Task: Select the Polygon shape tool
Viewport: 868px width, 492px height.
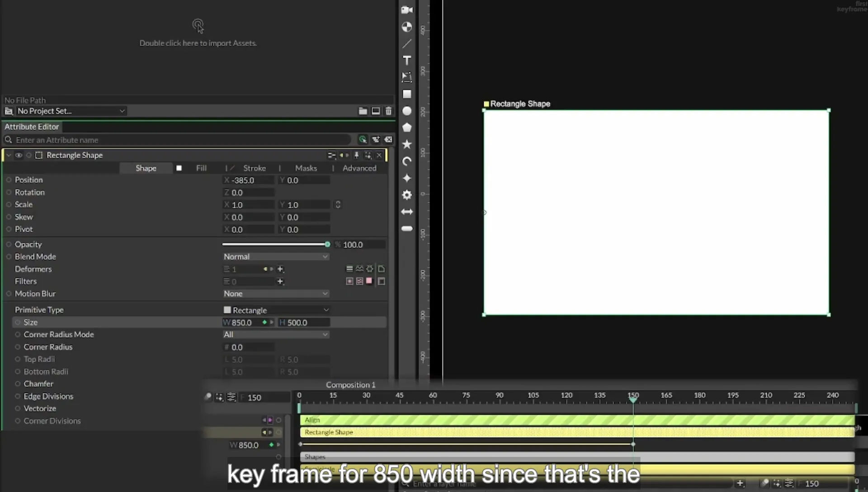Action: pos(407,128)
